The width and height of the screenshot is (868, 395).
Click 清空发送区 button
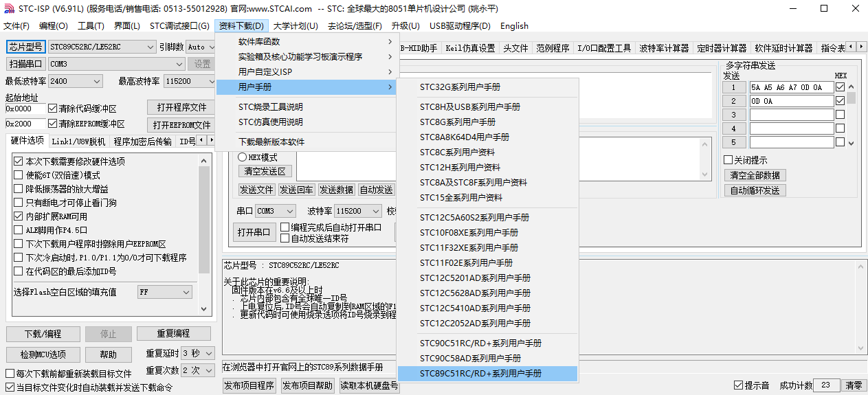(265, 171)
